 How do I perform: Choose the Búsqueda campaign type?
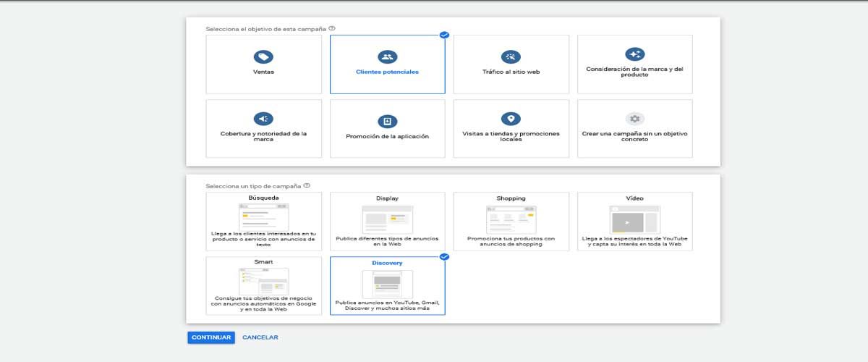click(263, 221)
